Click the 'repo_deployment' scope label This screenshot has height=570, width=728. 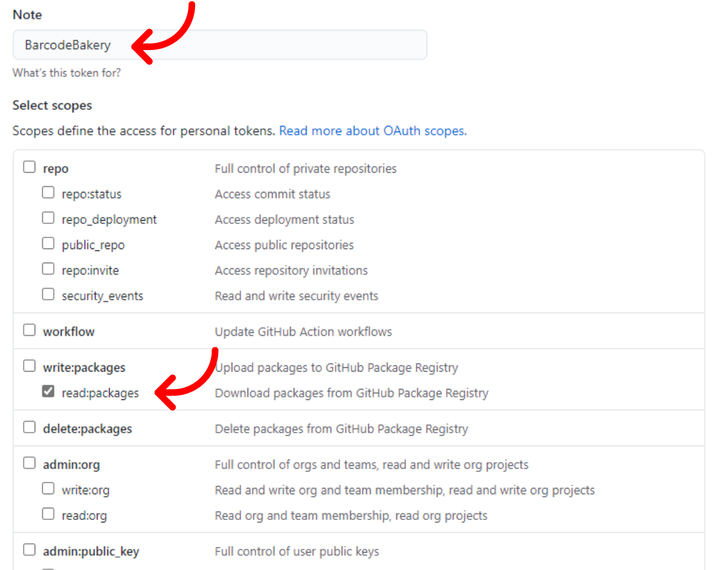pyautogui.click(x=109, y=220)
